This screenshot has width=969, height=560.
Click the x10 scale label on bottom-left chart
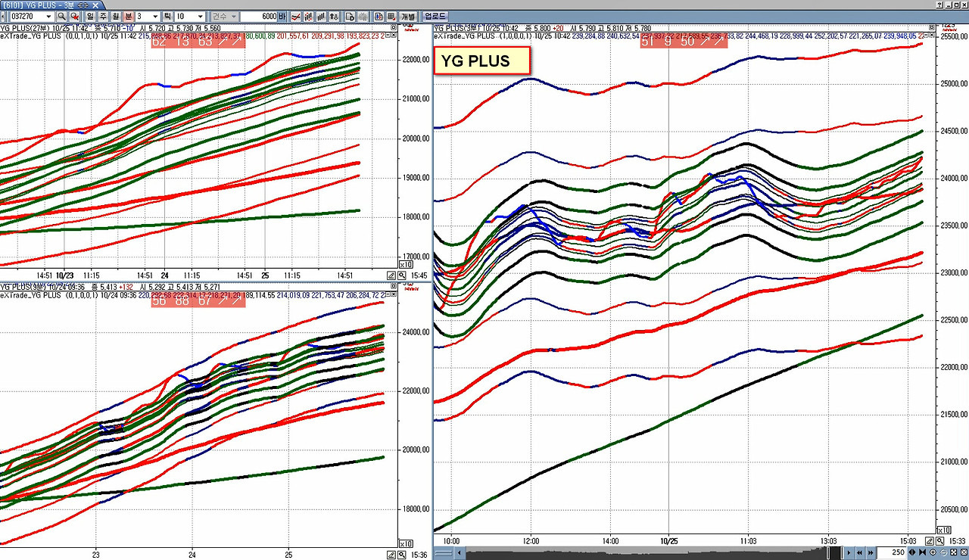click(407, 543)
